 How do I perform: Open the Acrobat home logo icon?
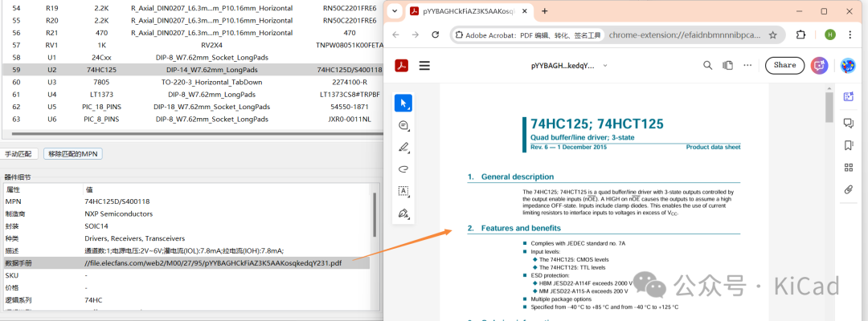[401, 66]
